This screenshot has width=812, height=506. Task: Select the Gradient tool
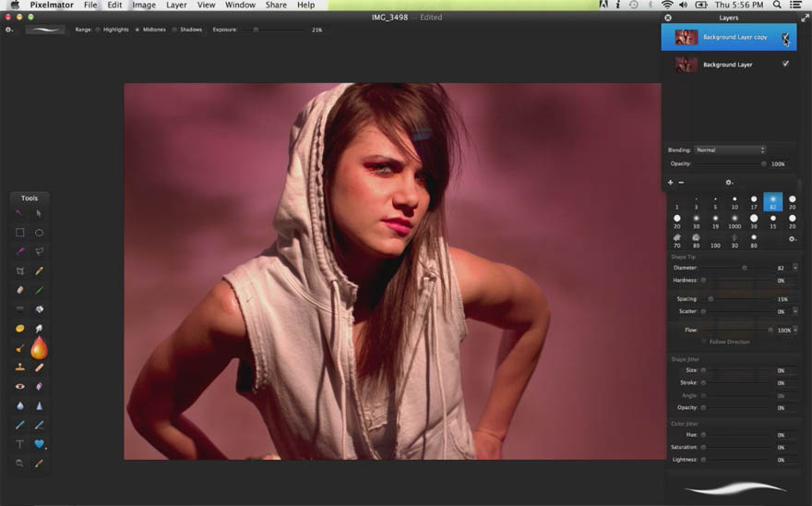pos(19,309)
